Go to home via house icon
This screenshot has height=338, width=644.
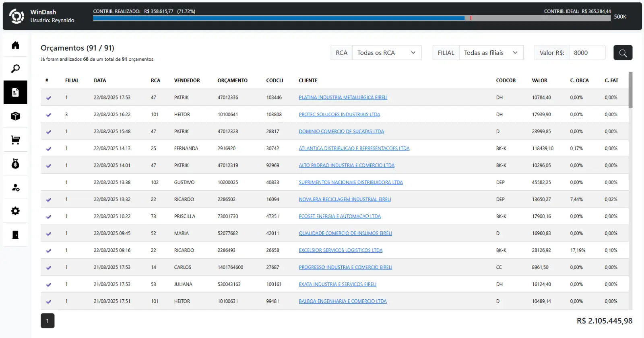click(15, 45)
